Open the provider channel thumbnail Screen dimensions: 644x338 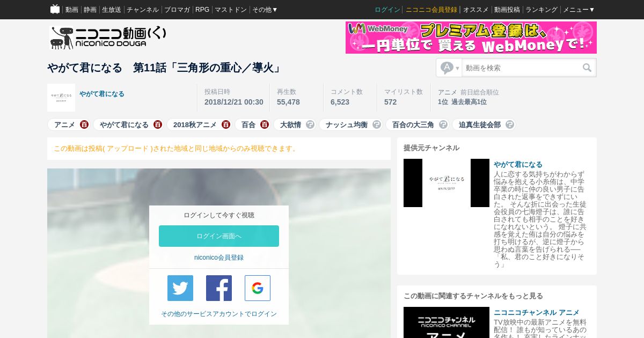(447, 183)
